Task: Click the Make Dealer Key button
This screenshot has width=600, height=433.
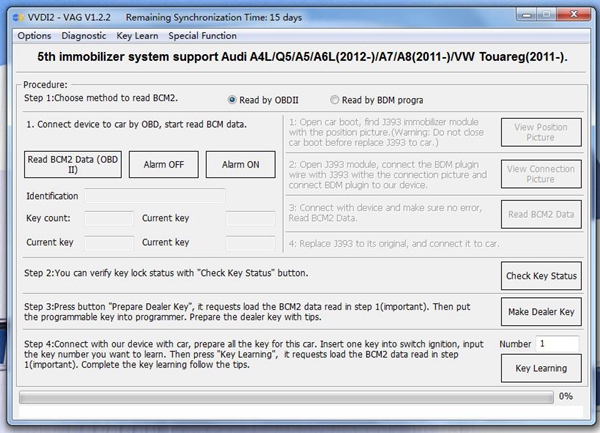Action: coord(541,312)
